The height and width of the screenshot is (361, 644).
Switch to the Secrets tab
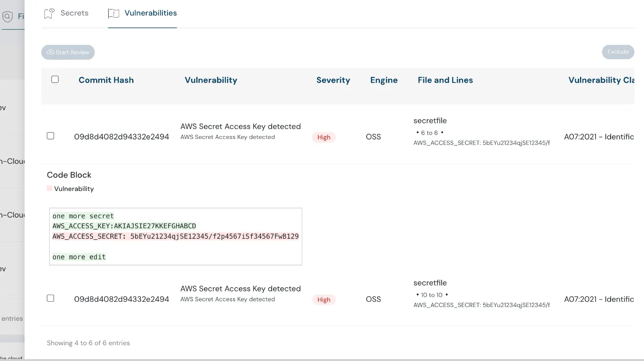(x=74, y=13)
